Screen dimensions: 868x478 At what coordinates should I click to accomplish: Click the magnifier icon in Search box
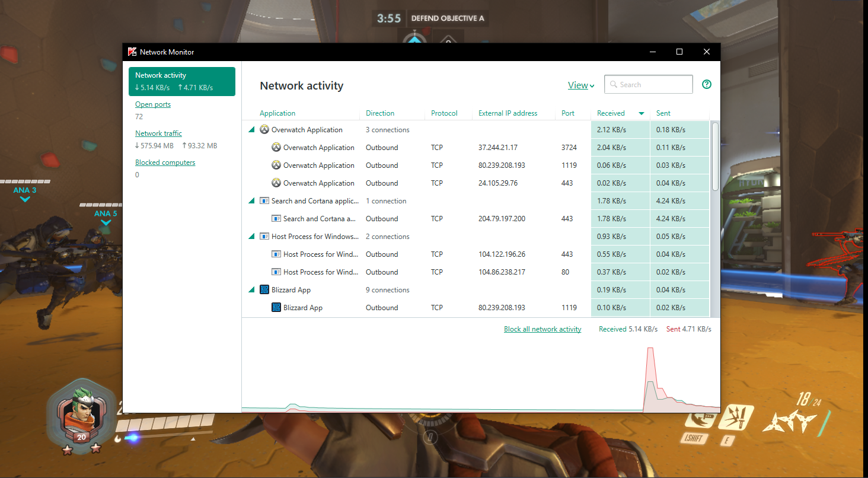tap(614, 85)
